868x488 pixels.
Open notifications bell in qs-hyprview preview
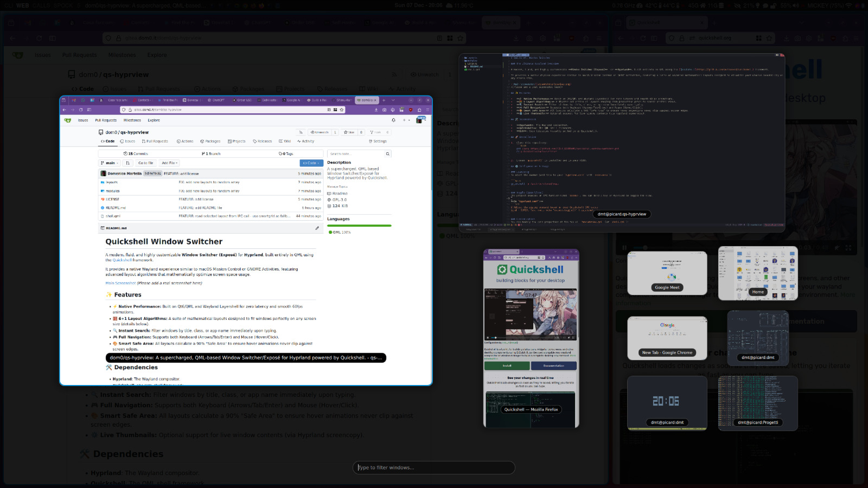(393, 120)
